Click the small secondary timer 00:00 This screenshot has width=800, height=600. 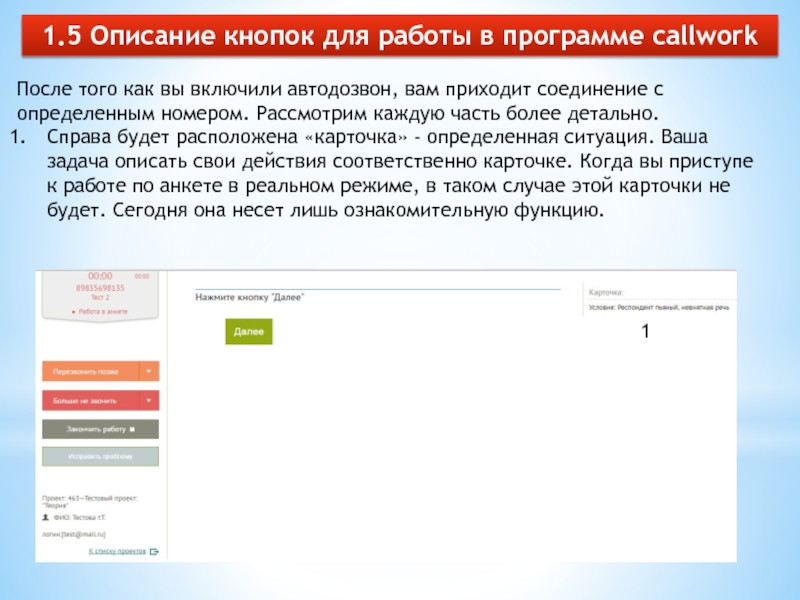[142, 276]
